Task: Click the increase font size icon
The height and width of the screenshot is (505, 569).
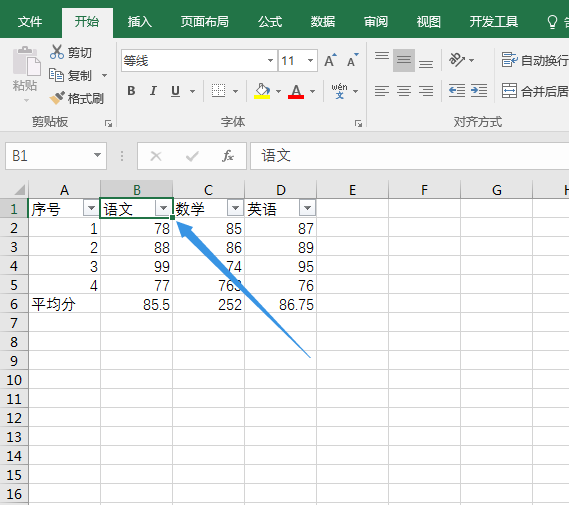Action: click(330, 60)
